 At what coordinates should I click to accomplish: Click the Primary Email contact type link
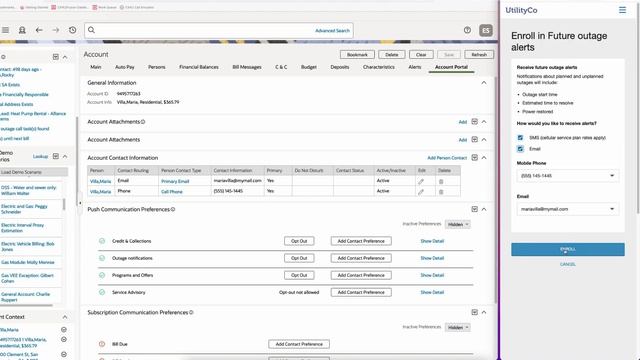pyautogui.click(x=175, y=181)
